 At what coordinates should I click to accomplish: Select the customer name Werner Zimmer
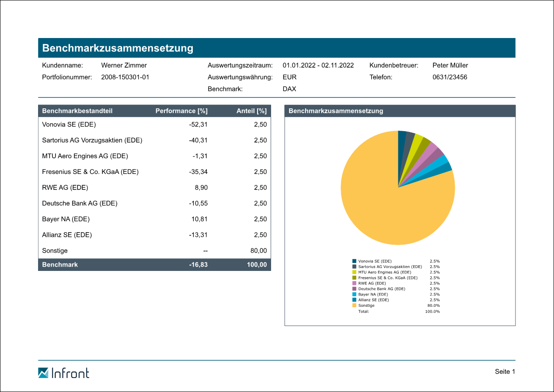(x=124, y=66)
